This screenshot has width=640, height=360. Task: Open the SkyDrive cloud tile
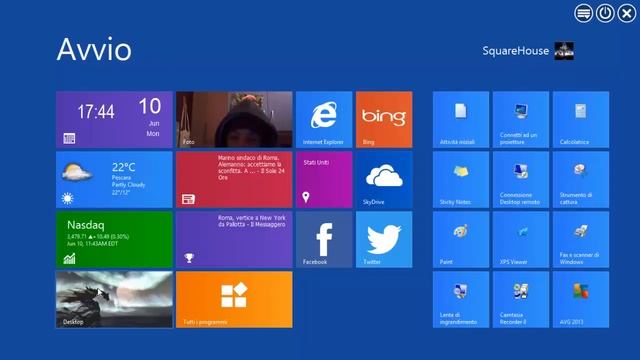click(x=384, y=180)
